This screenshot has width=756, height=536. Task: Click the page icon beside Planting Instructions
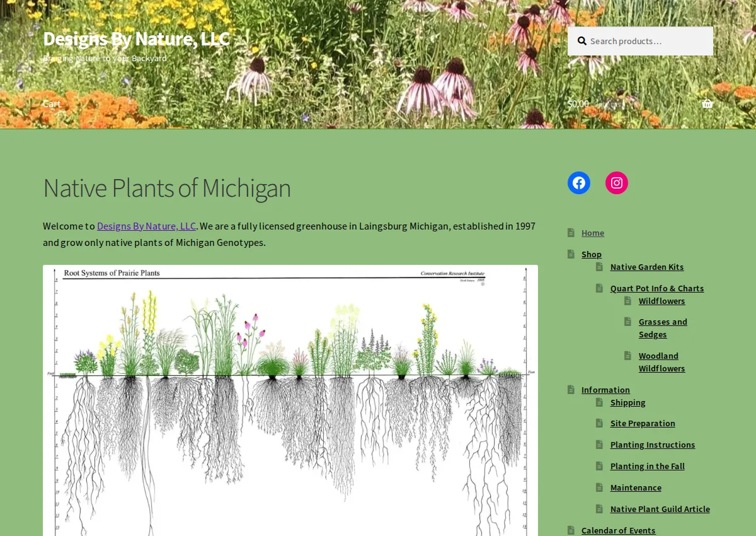(600, 445)
